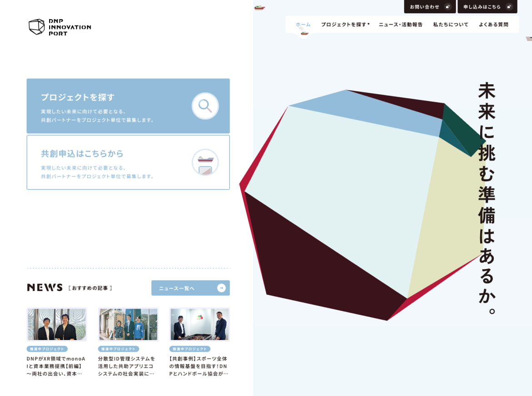Click the small ship icon under ホーム
The height and width of the screenshot is (396, 532).
[x=304, y=33]
